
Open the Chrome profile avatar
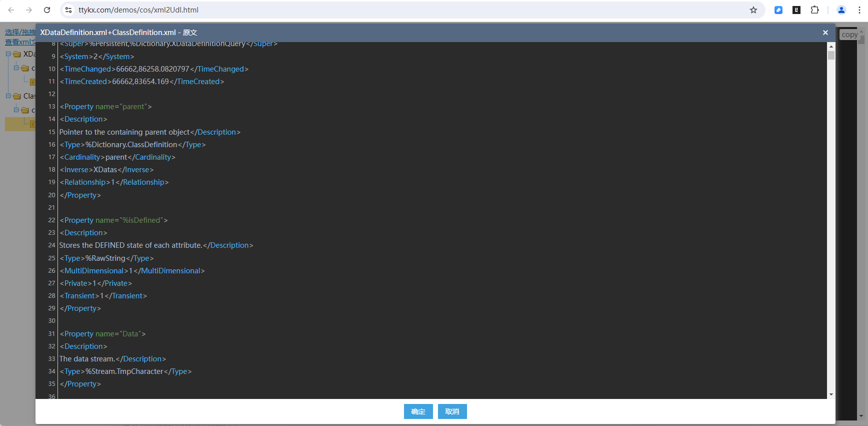click(x=841, y=10)
